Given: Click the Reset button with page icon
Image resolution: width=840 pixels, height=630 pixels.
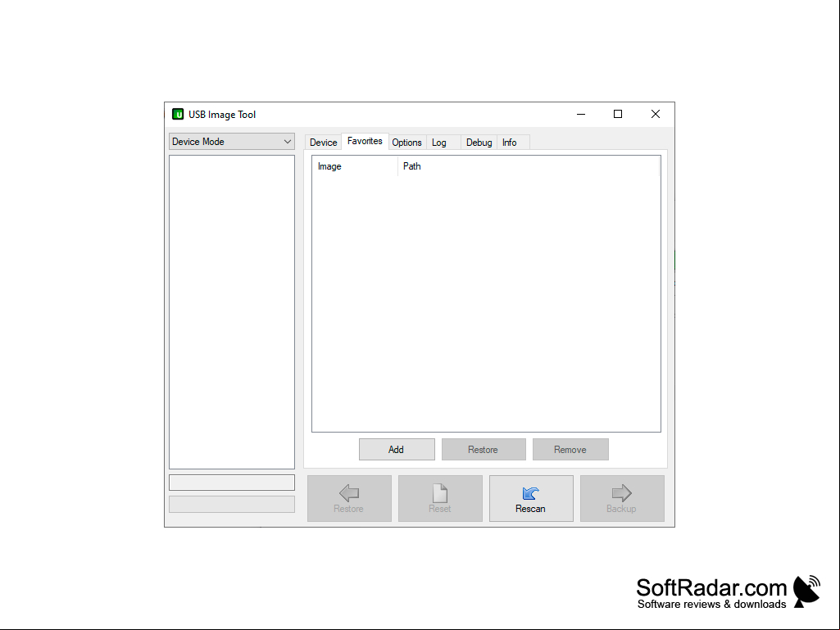Looking at the screenshot, I should (x=440, y=498).
